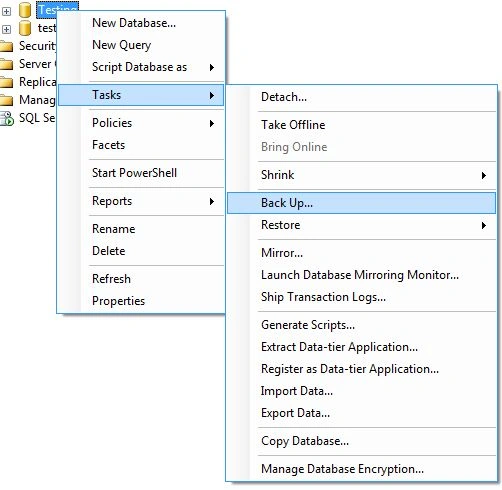Click the Server Objects folder icon
Screen dimensions: 502x490
[x=6, y=64]
